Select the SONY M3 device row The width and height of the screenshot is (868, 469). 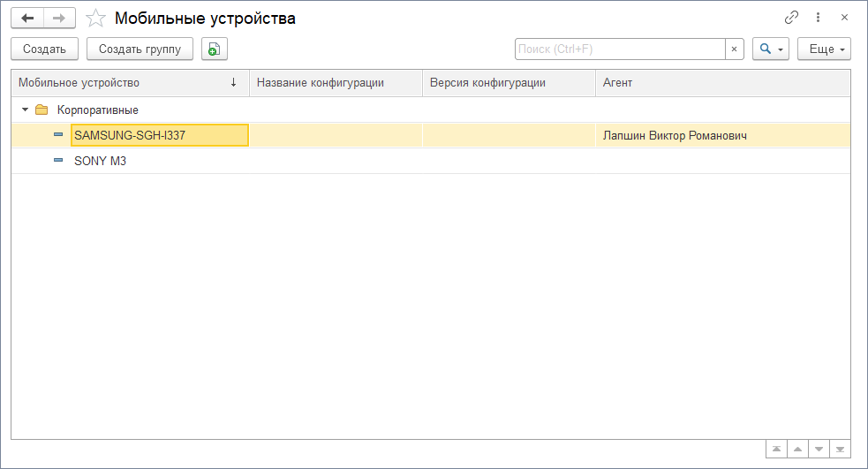(x=101, y=162)
